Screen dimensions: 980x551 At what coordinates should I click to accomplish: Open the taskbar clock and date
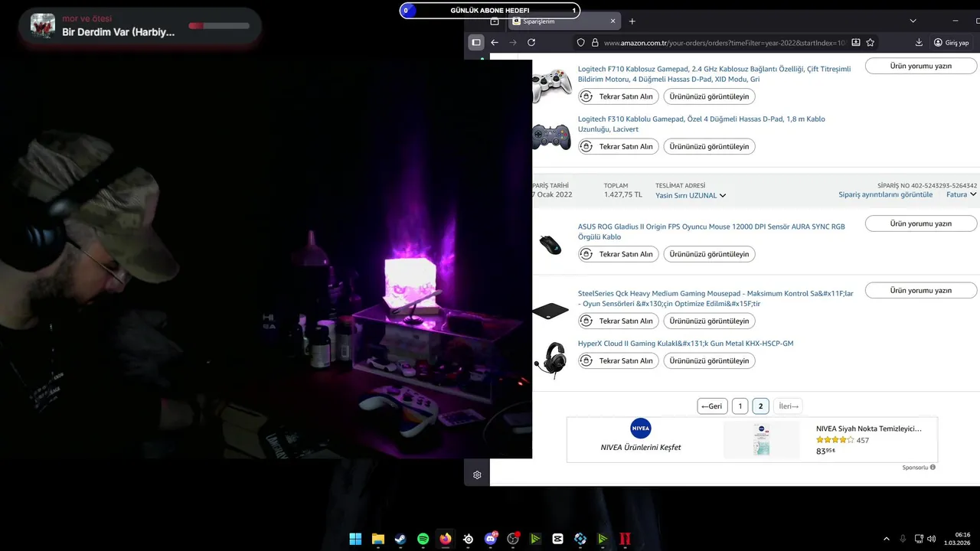tap(958, 539)
